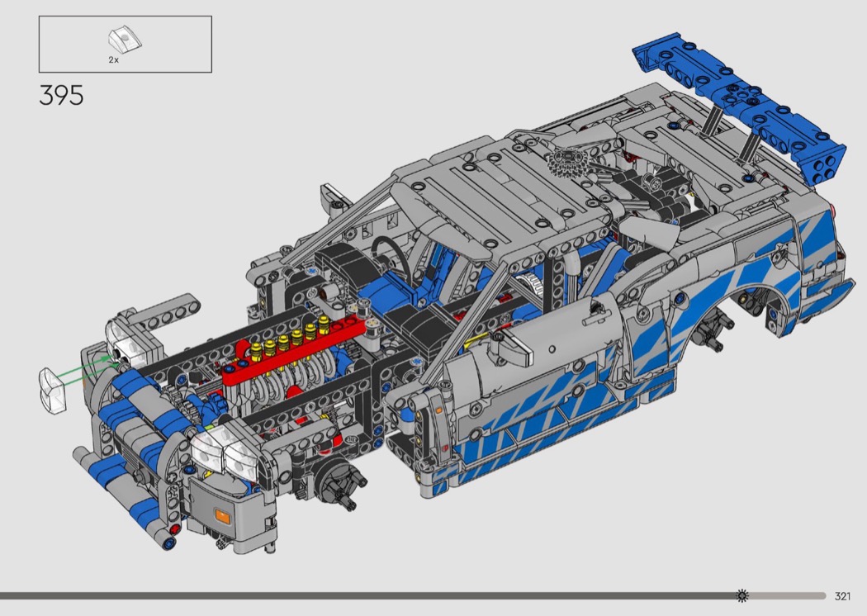Select the step number 395

coord(61,96)
